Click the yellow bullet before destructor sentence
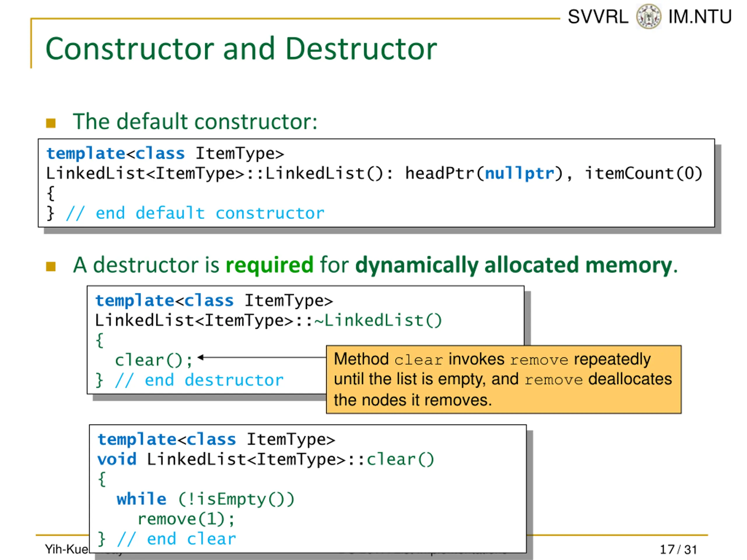 tap(51, 266)
